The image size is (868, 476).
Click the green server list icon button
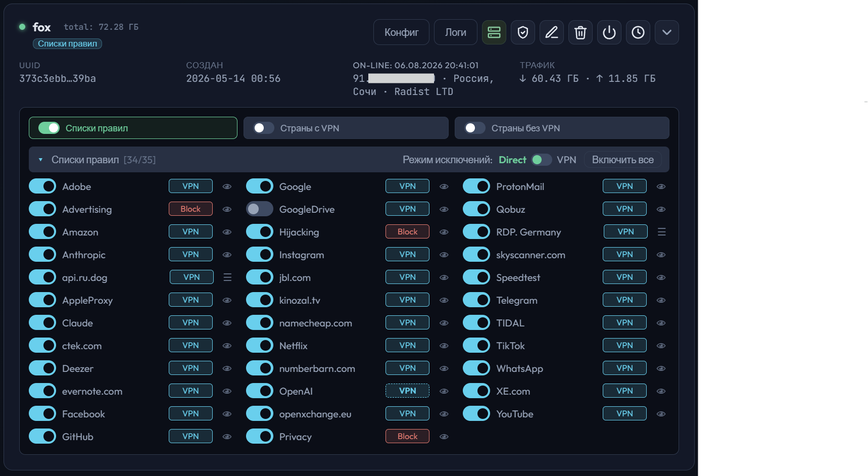[494, 32]
